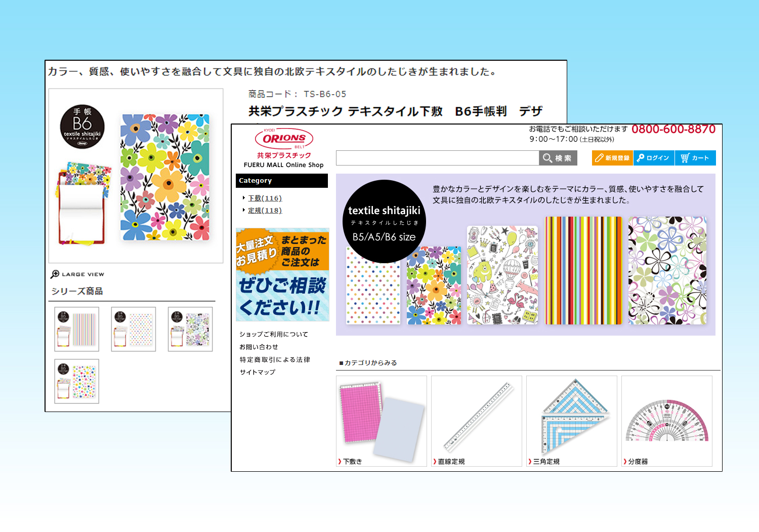Screen dimensions: 759x532
Task: Click the ORIONS logo
Action: 284,139
